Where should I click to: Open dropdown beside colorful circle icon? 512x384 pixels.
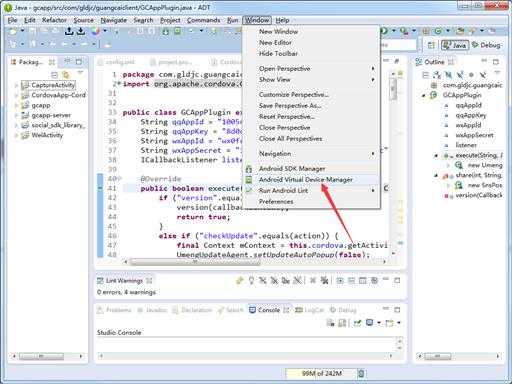105,31
